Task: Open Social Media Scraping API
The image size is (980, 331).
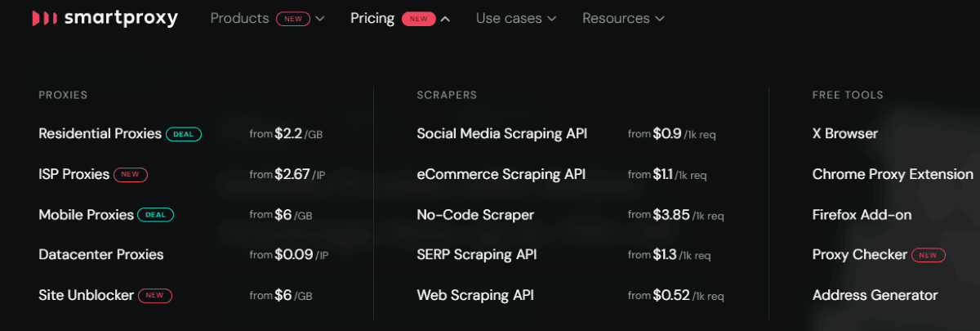Action: click(x=501, y=133)
